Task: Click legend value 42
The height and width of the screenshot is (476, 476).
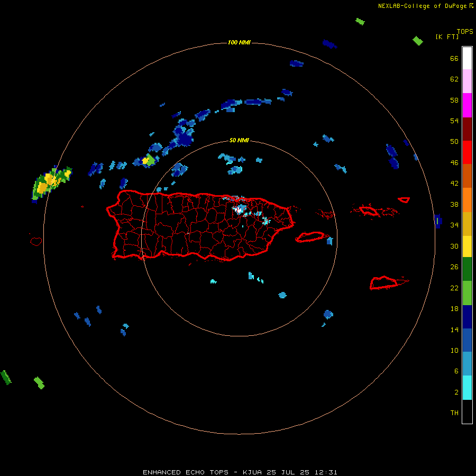Action: 454,184
